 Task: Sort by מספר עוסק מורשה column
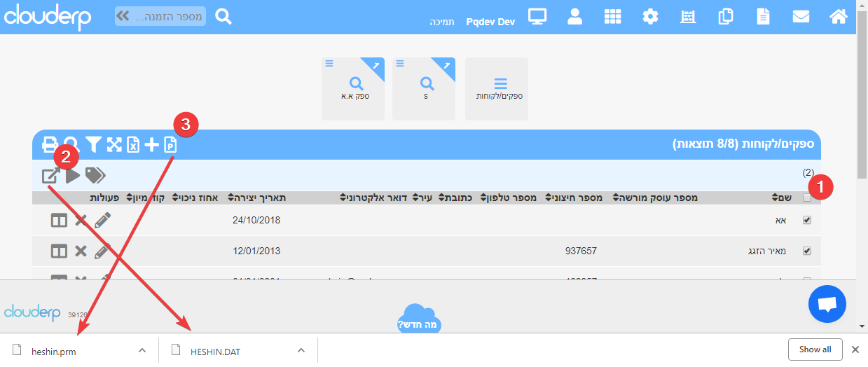pyautogui.click(x=655, y=198)
